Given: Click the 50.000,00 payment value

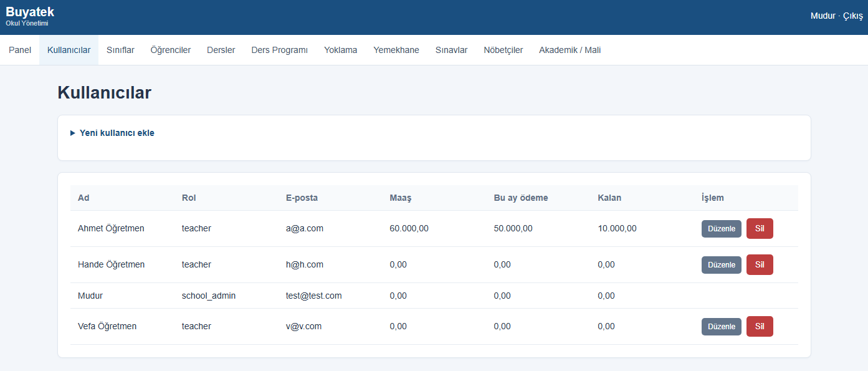Looking at the screenshot, I should [513, 228].
